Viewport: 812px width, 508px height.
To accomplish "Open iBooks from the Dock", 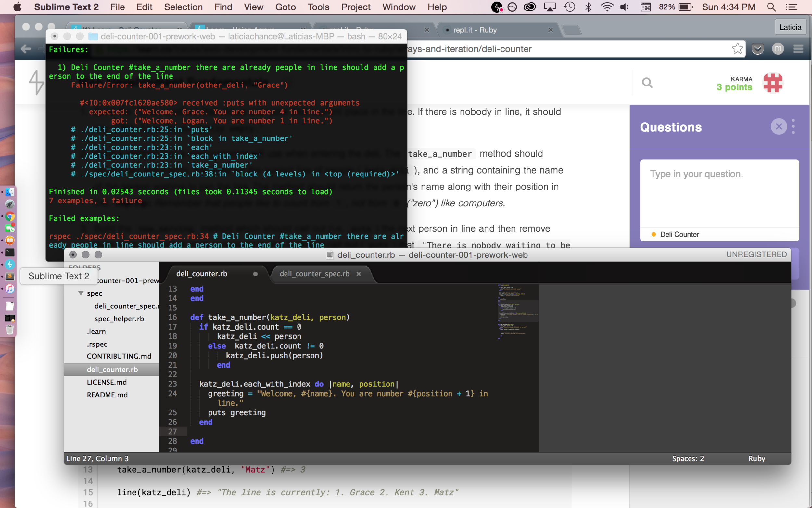I will click(x=10, y=240).
